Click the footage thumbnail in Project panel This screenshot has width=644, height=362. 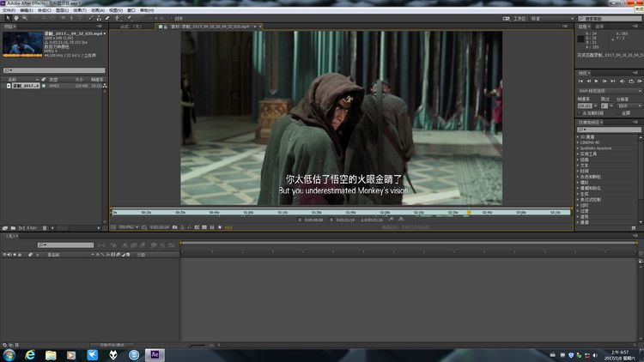(x=22, y=44)
